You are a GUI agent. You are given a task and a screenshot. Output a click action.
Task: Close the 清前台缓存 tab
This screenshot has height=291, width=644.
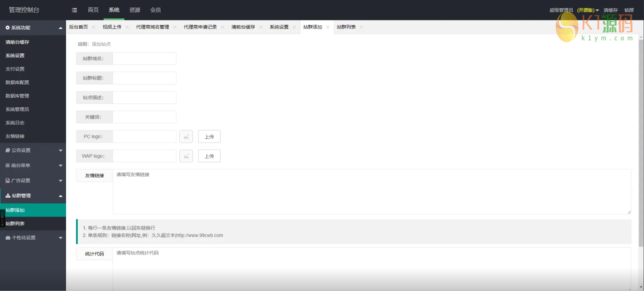click(261, 27)
